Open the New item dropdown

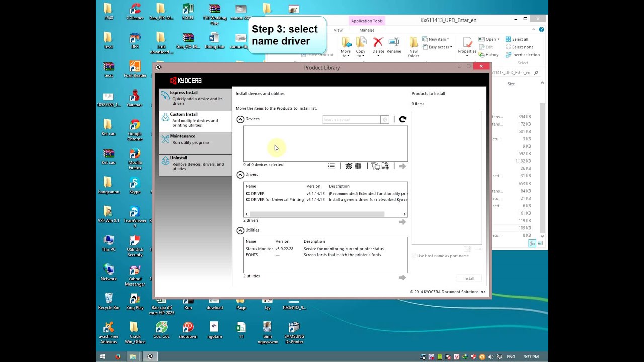click(436, 39)
